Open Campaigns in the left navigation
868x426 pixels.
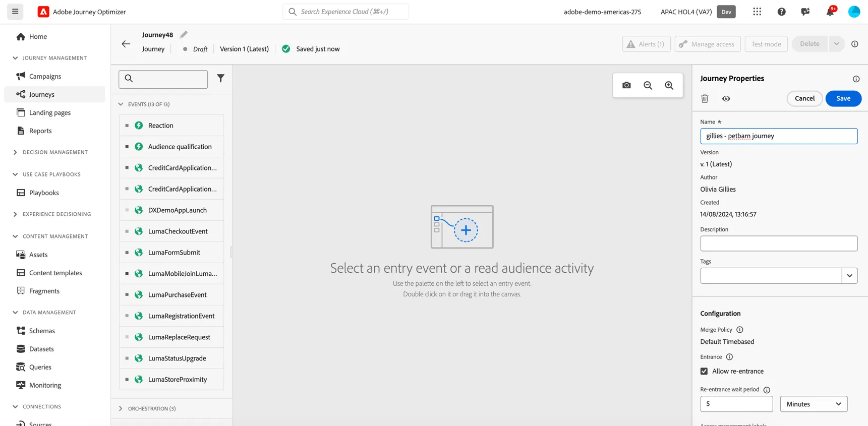[45, 76]
